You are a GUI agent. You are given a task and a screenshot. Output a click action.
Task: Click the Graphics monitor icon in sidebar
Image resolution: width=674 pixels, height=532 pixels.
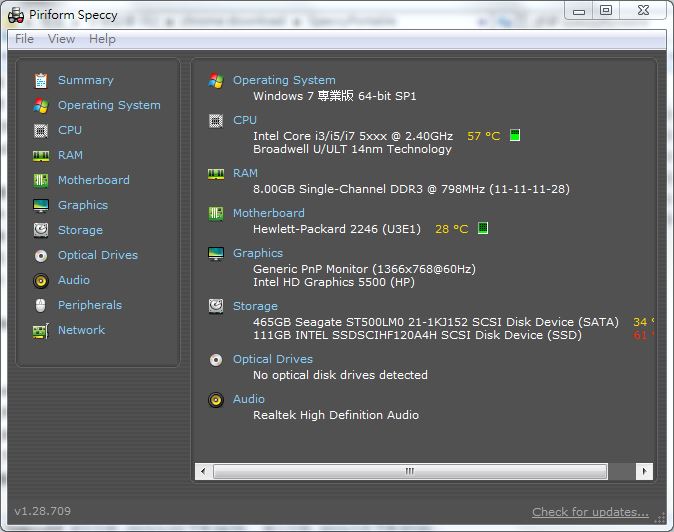(x=41, y=206)
